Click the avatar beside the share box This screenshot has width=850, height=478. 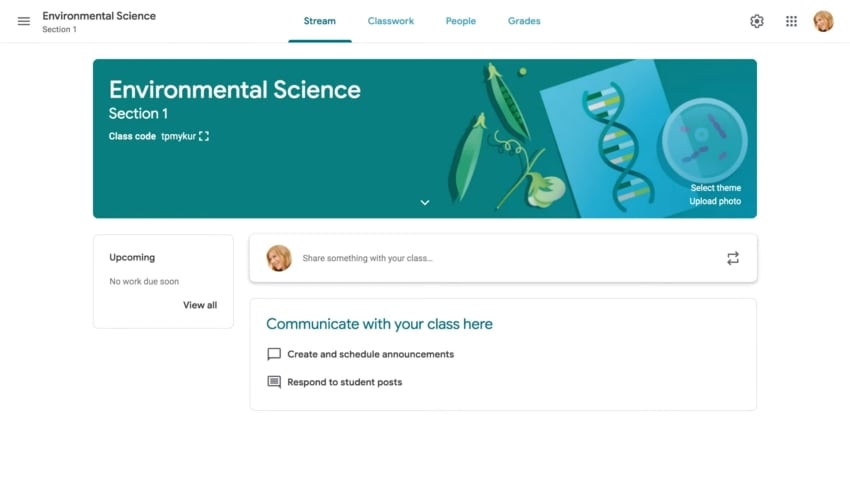[x=279, y=258]
